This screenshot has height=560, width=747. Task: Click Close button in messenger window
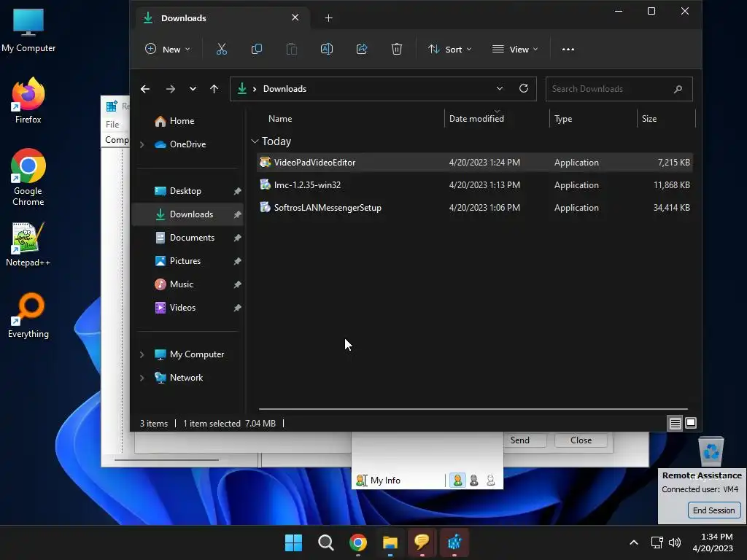pyautogui.click(x=581, y=440)
